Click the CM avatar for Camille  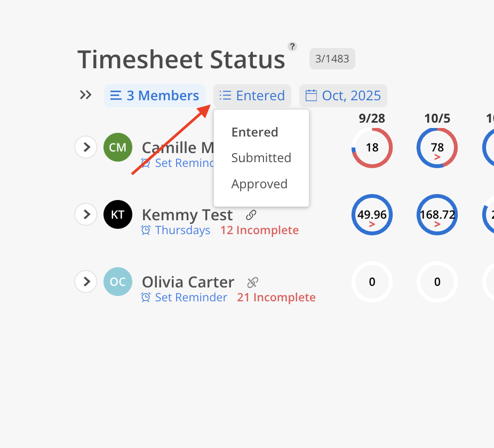point(117,147)
